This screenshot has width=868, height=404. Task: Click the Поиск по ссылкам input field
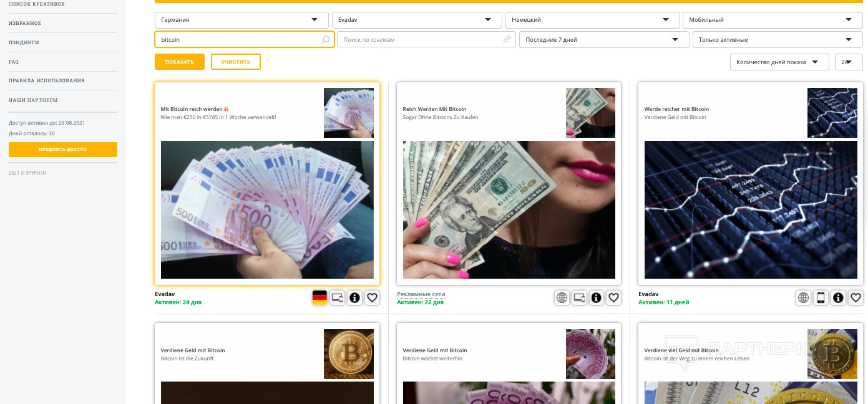pos(426,39)
